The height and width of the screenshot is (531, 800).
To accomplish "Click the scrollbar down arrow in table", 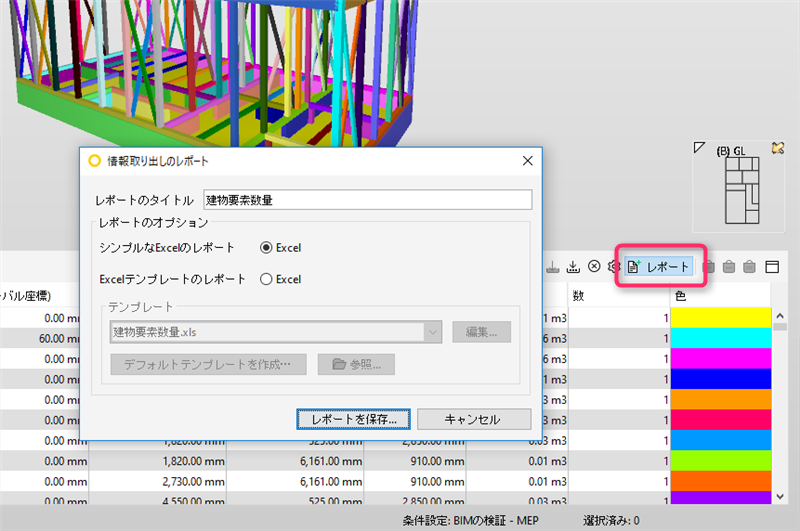I will click(780, 496).
